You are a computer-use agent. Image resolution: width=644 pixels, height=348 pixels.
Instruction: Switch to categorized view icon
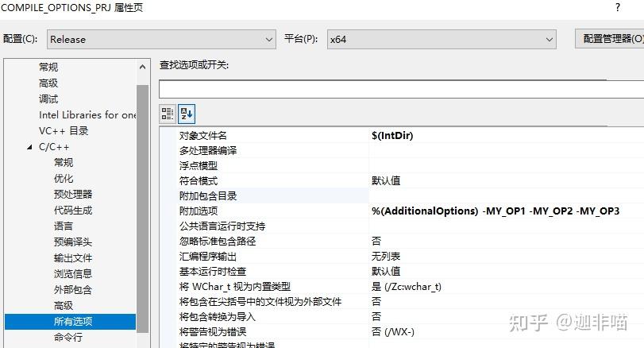pos(168,114)
